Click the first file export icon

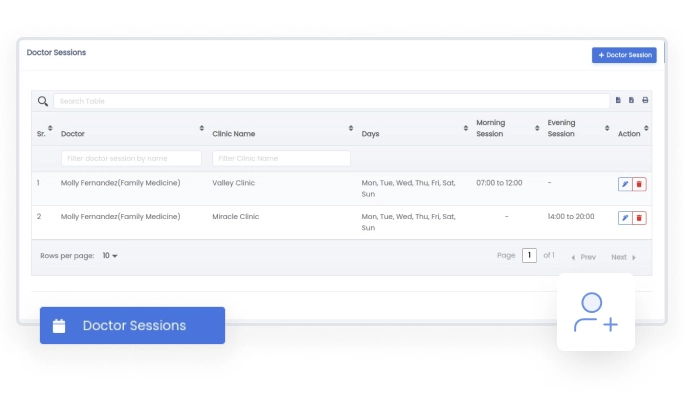coord(618,101)
